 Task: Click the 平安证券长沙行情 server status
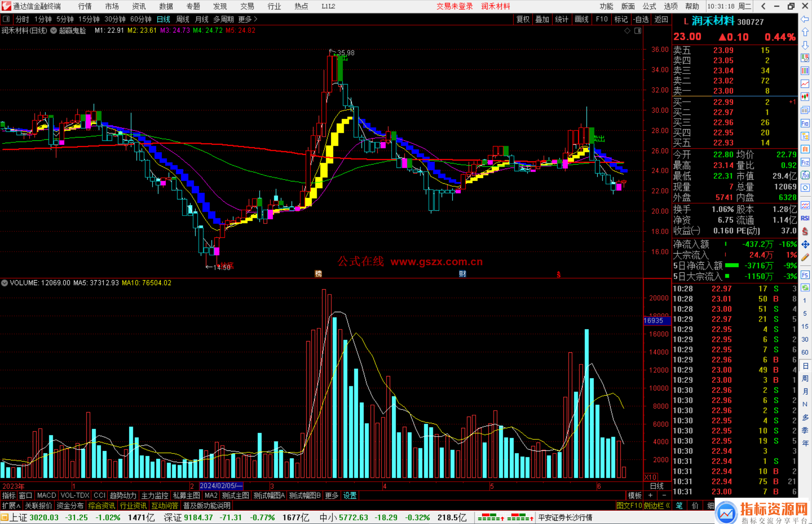coord(565,518)
